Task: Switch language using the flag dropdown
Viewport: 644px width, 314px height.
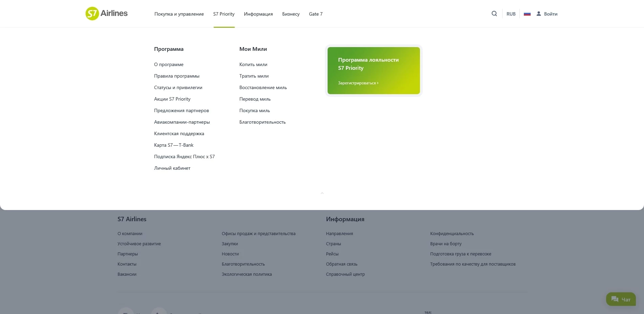Action: [x=527, y=14]
